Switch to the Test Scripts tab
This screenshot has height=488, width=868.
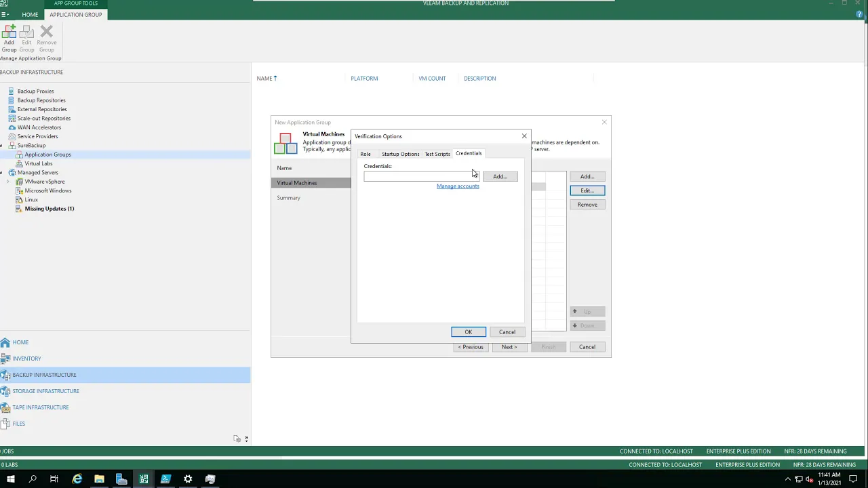[437, 154]
